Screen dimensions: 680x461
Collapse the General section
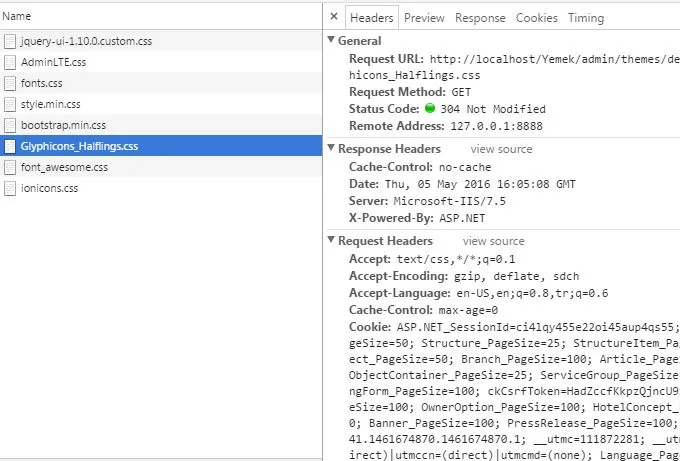click(x=332, y=41)
